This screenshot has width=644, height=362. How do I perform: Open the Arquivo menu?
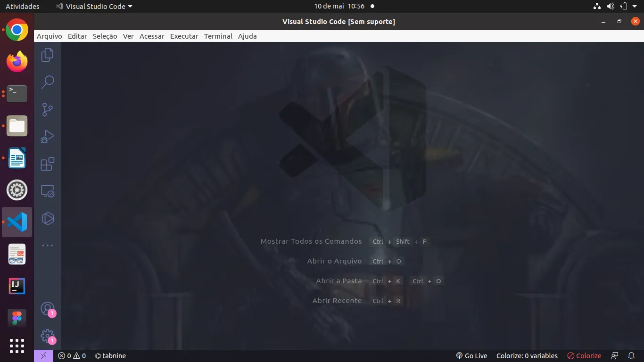pos(50,36)
